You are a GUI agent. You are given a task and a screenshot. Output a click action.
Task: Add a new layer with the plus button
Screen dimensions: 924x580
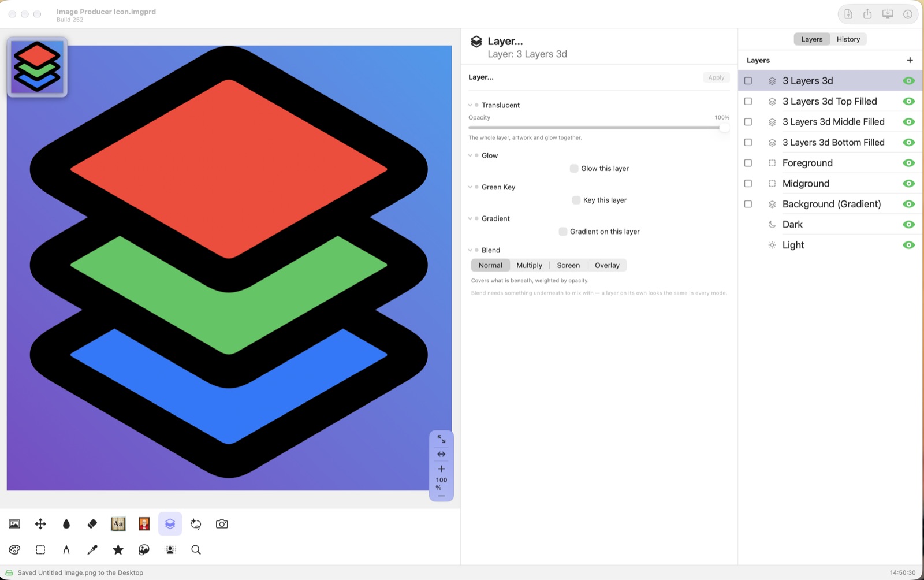coord(910,60)
